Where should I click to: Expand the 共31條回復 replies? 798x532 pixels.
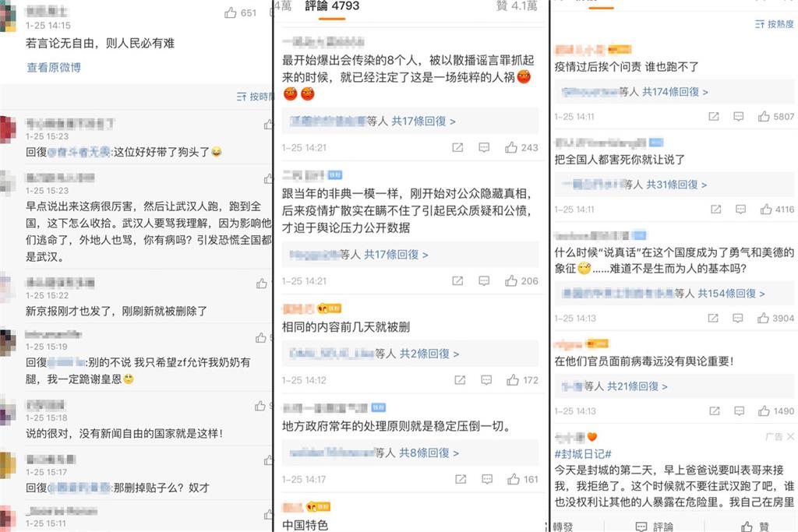coord(676,185)
